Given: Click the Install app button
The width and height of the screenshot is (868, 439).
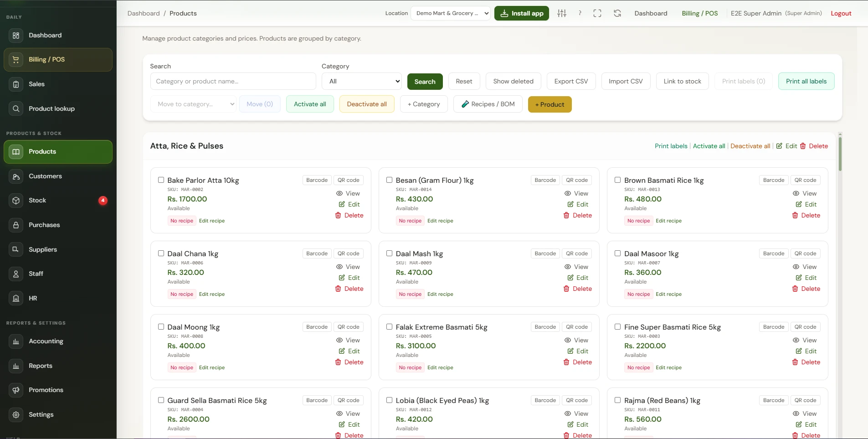Looking at the screenshot, I should click(x=522, y=13).
